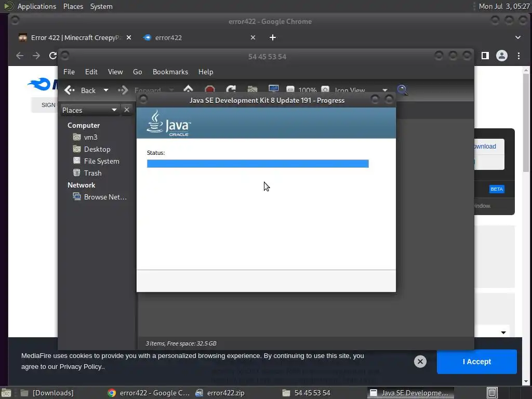Click the Java Oracle logo banner
This screenshot has height=399, width=532.
pos(266,123)
